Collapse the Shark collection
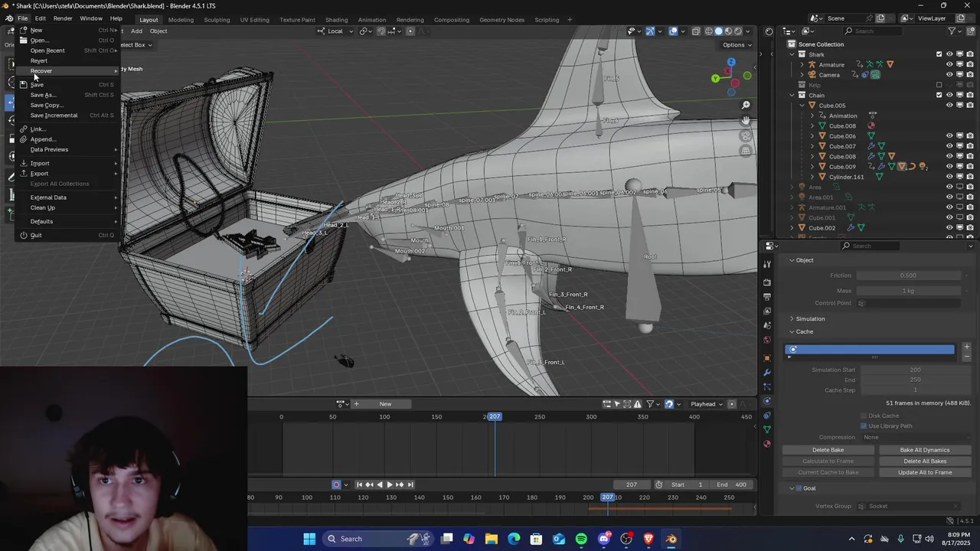The image size is (980, 551). (792, 54)
